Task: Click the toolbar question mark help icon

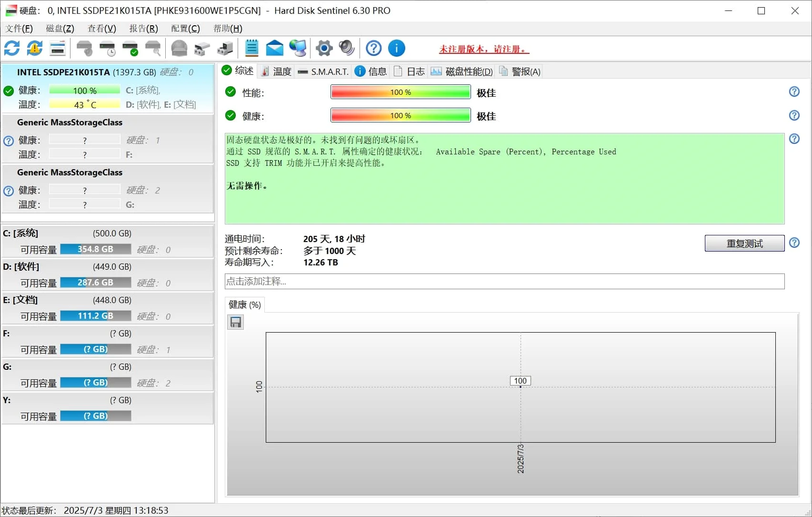Action: tap(374, 48)
